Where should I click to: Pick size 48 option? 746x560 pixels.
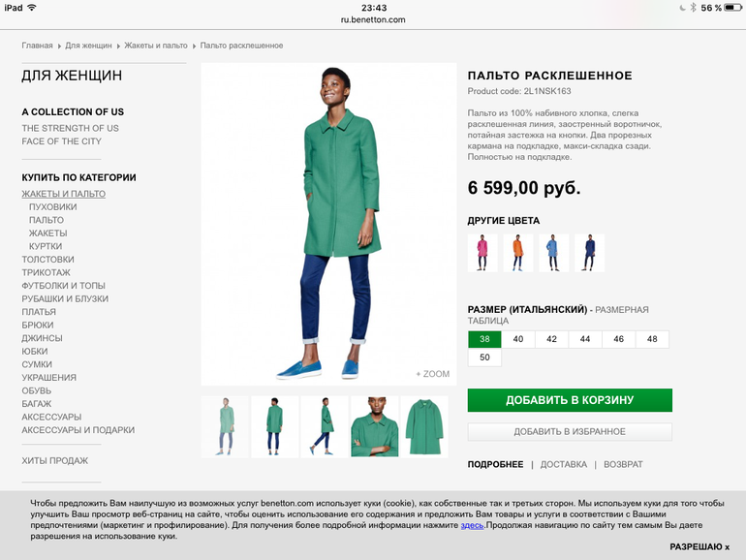point(652,339)
